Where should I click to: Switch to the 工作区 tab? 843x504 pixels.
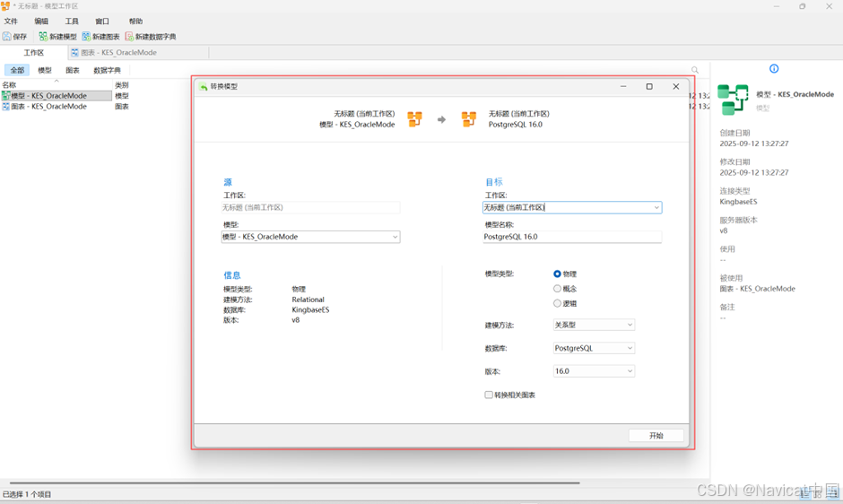point(34,53)
